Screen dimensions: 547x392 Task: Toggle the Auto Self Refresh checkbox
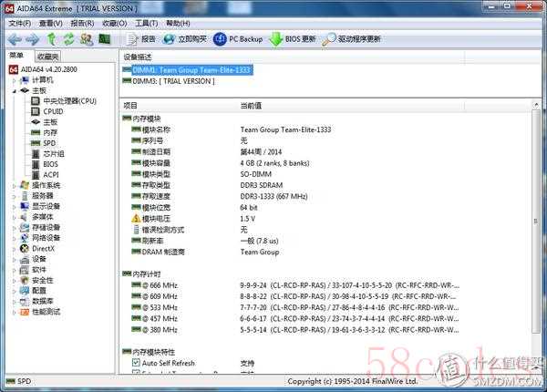coord(136,363)
